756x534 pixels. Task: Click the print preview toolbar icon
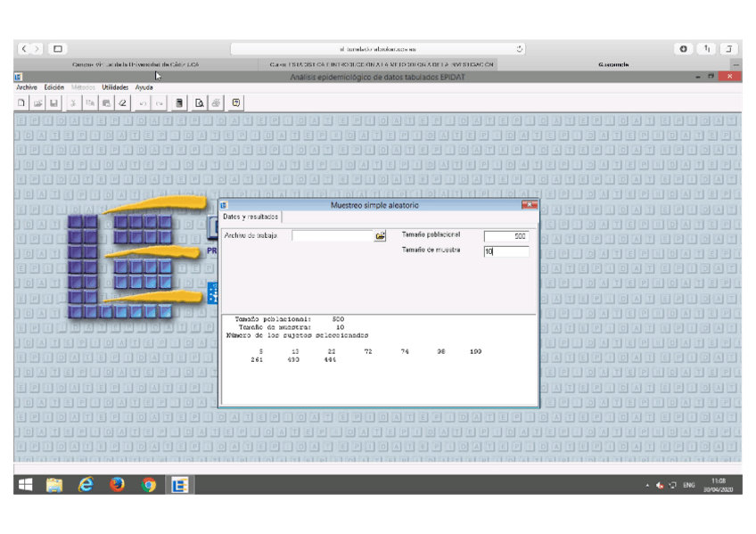[200, 103]
